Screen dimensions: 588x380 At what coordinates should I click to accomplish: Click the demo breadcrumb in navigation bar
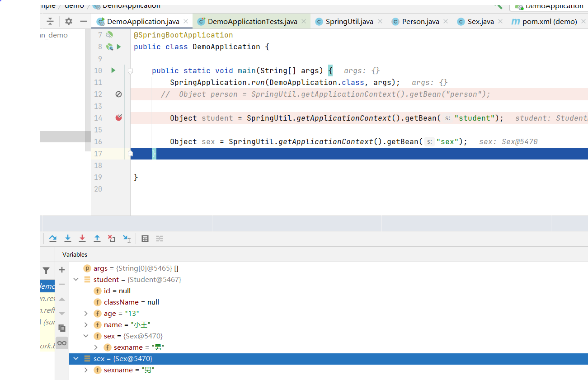[74, 5]
